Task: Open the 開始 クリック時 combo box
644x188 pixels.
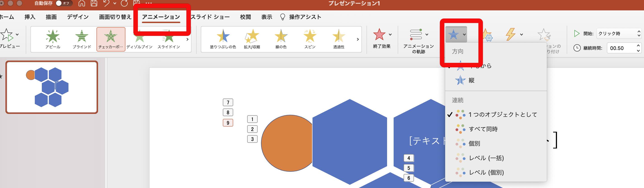Action: [619, 33]
